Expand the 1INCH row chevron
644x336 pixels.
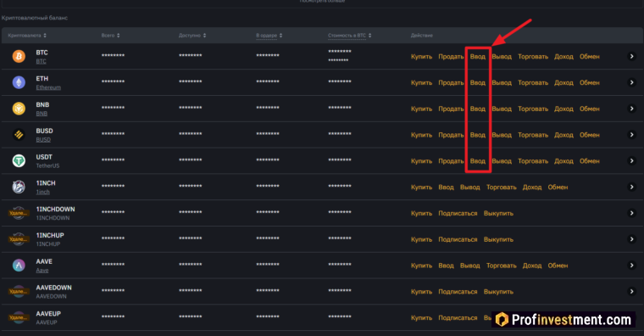click(631, 187)
